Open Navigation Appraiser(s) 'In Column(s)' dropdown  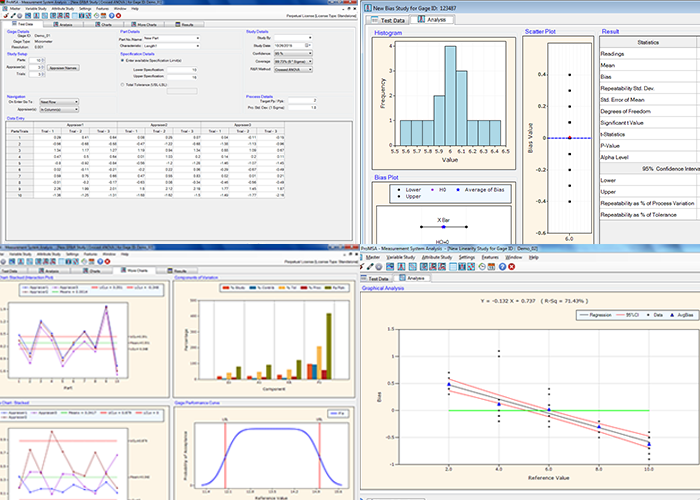(59, 109)
